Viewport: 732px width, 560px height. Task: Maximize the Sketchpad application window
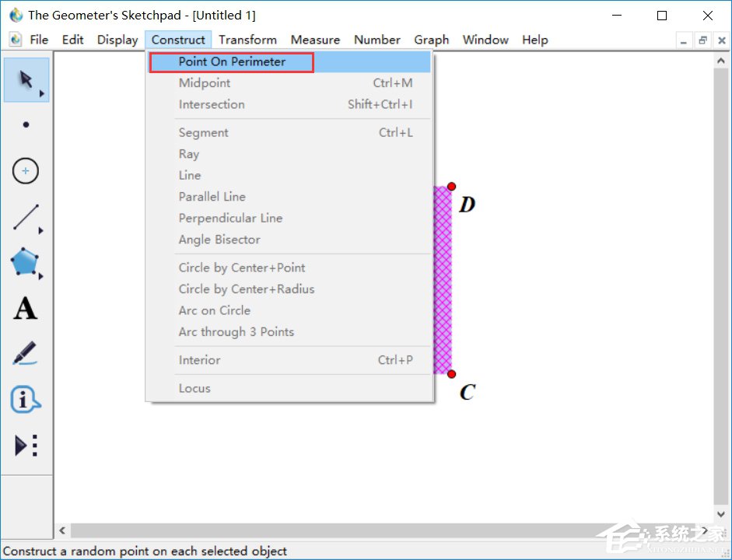coord(661,16)
